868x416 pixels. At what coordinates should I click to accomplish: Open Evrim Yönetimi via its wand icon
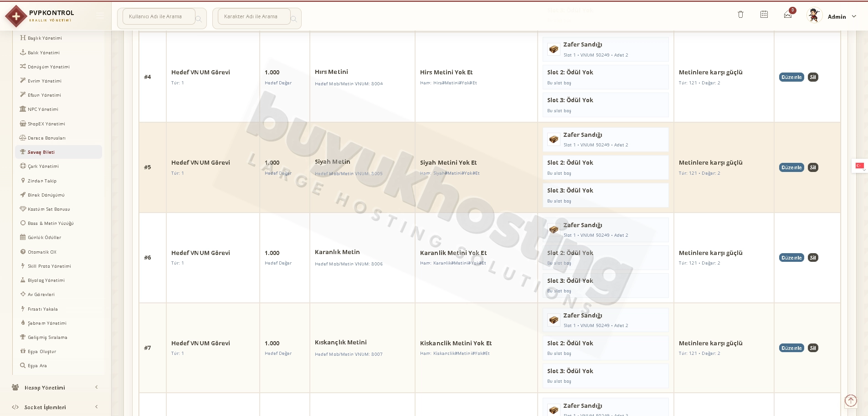pos(23,81)
